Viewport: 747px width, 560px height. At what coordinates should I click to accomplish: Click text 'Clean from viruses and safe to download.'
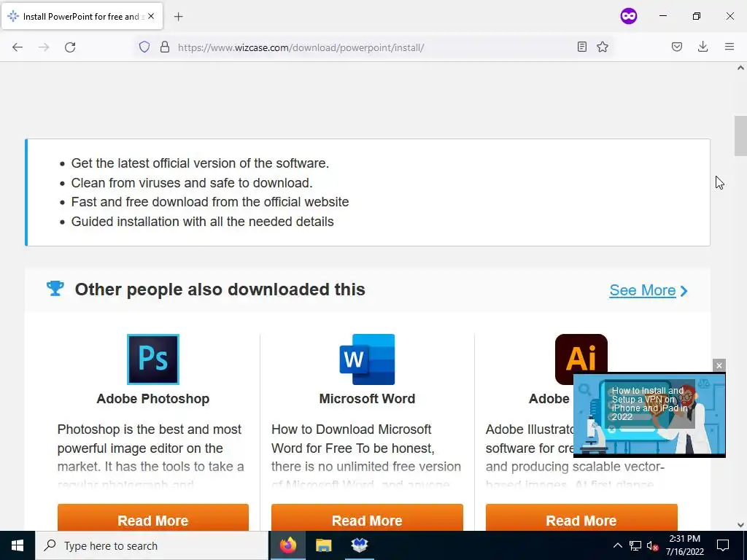click(x=192, y=183)
